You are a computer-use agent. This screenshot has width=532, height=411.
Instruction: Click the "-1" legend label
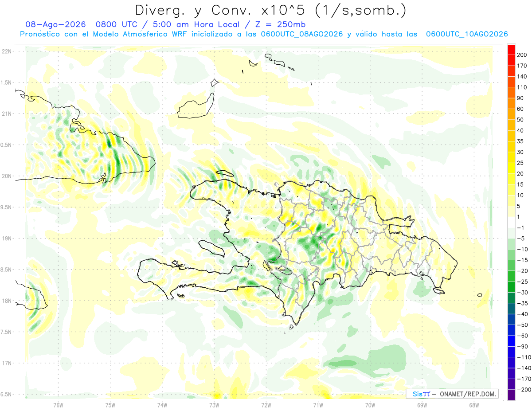coord(520,228)
